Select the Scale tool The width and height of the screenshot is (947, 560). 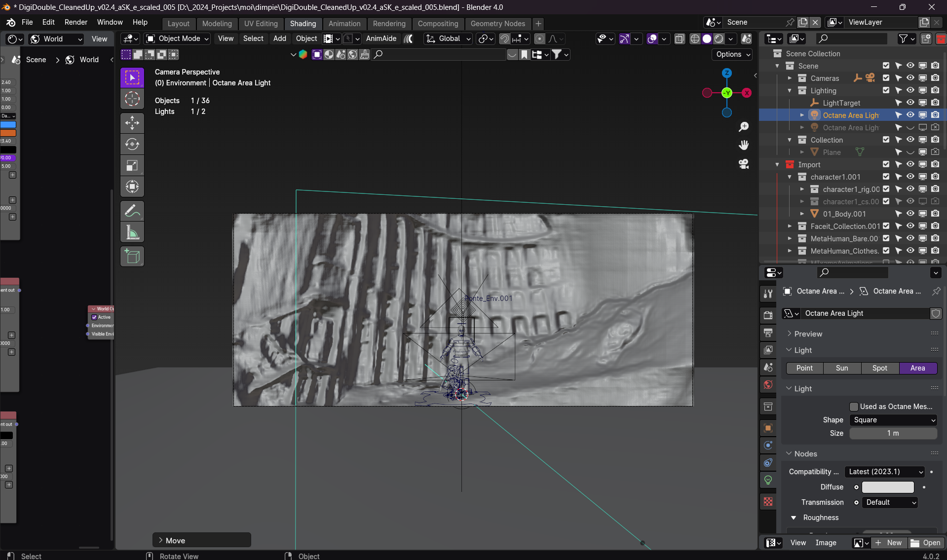tap(132, 166)
